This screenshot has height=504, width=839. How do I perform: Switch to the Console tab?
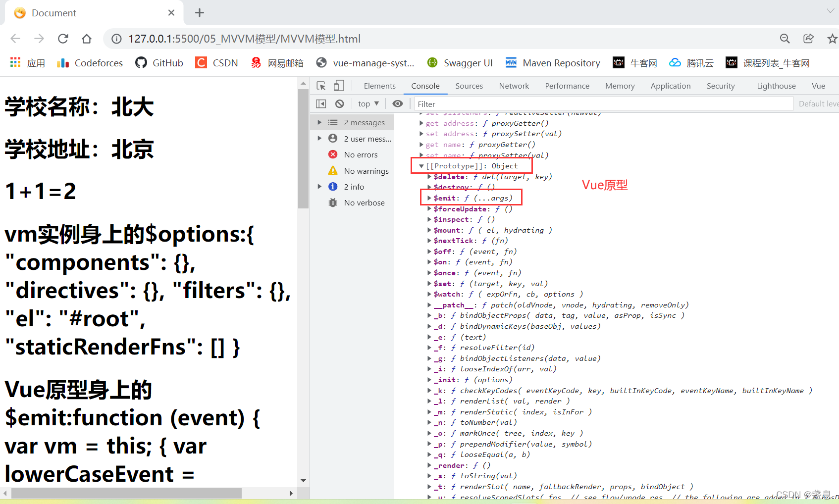pos(425,86)
